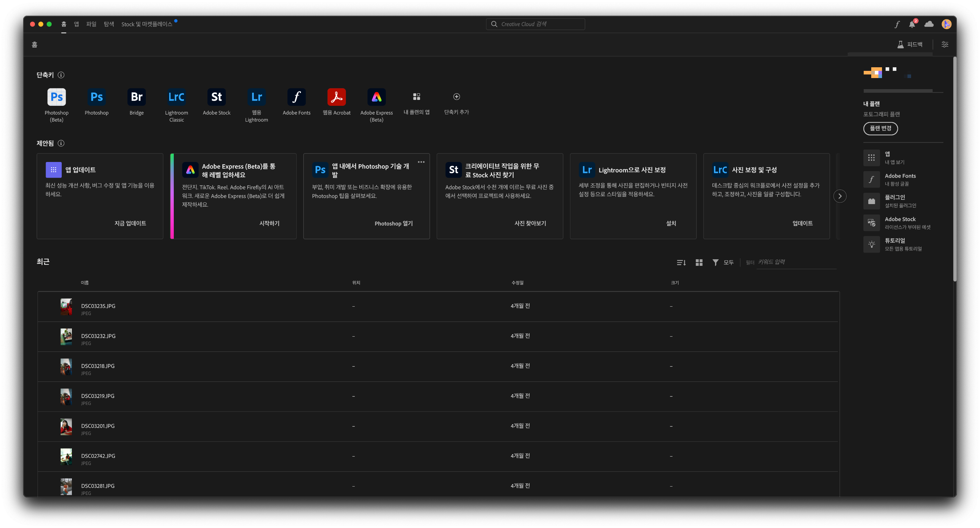Select the DSC03201.JPG file name

98,426
